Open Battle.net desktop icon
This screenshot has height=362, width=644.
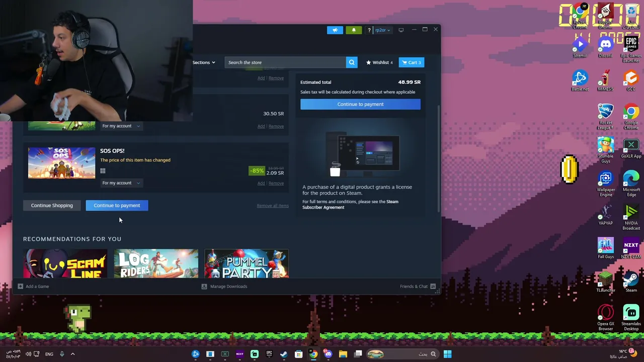point(580,81)
